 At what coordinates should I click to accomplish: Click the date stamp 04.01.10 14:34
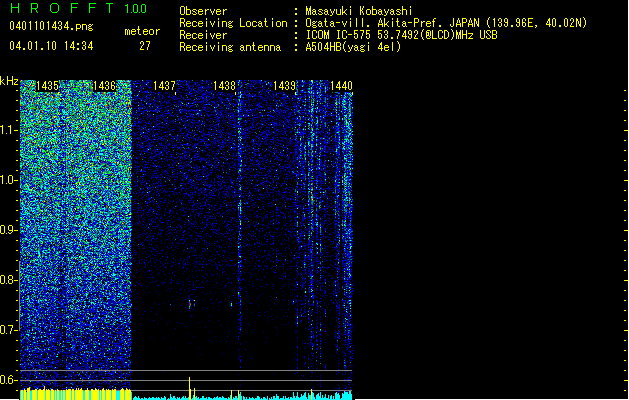point(51,46)
